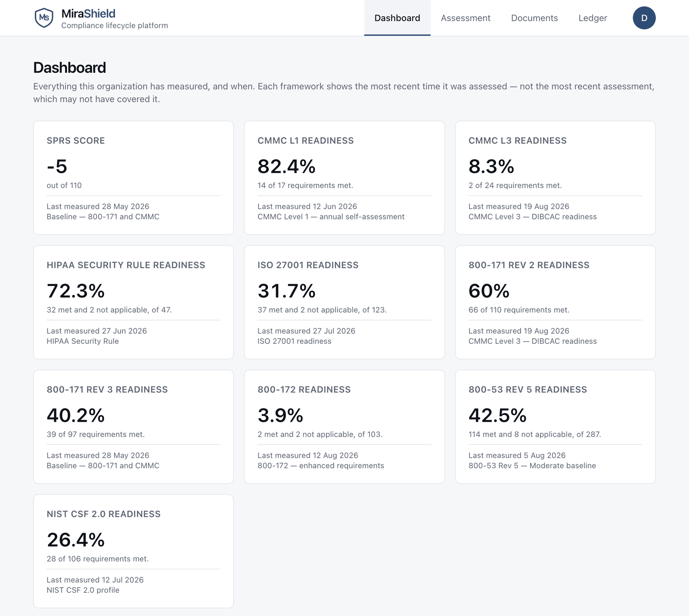Select the 26.4% NIST CSF value
The height and width of the screenshot is (616, 689).
(x=76, y=540)
